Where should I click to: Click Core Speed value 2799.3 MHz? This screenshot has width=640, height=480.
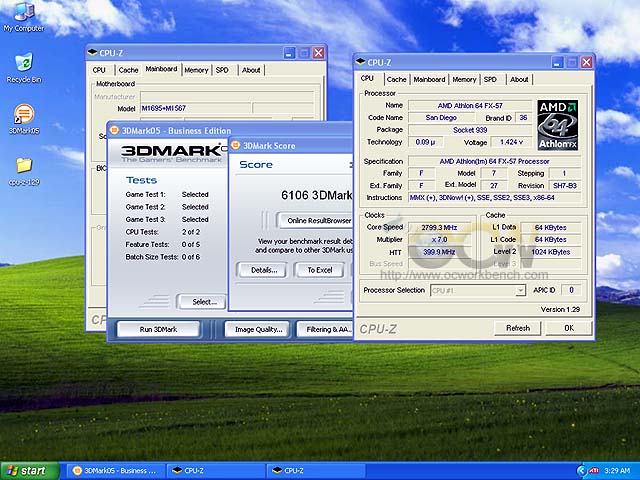[439, 227]
